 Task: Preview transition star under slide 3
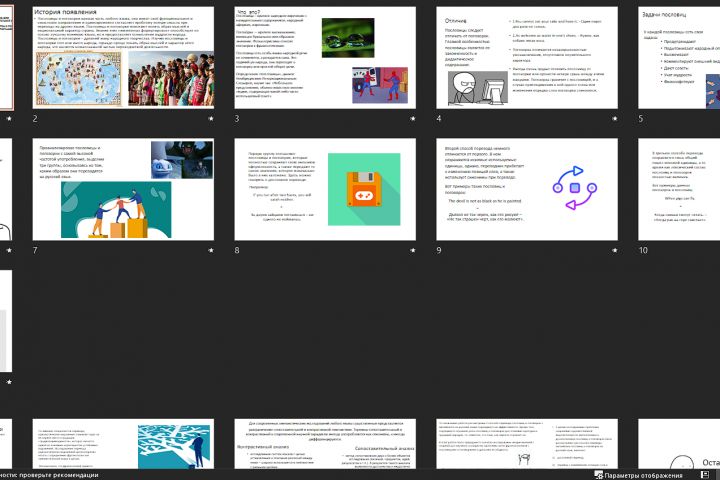click(413, 119)
